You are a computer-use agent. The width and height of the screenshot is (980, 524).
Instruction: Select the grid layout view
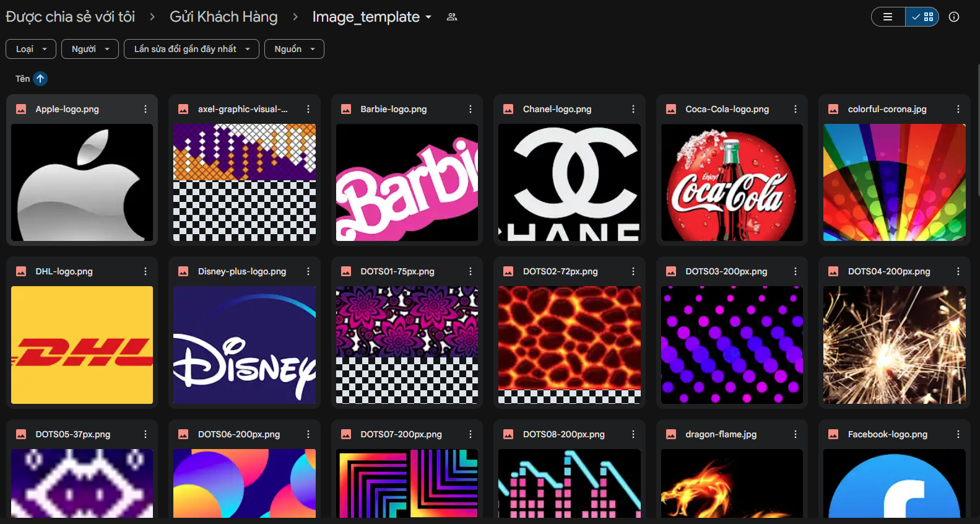(922, 17)
